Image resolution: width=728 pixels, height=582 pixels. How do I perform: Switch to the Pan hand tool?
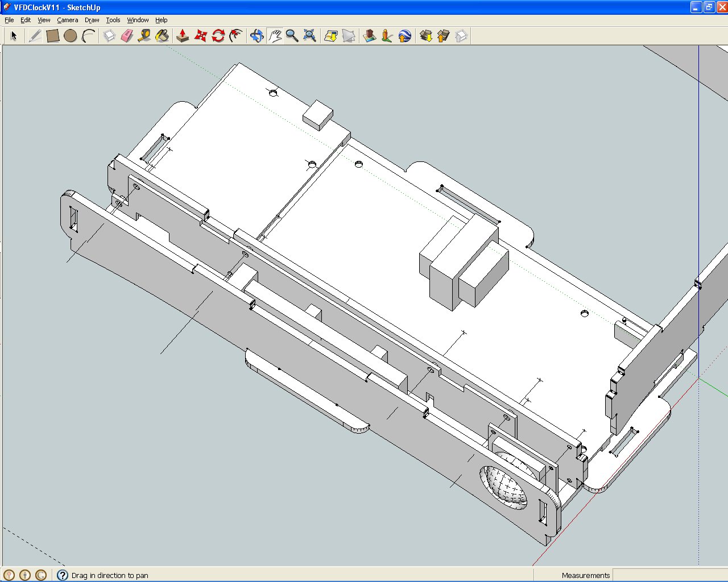point(275,35)
